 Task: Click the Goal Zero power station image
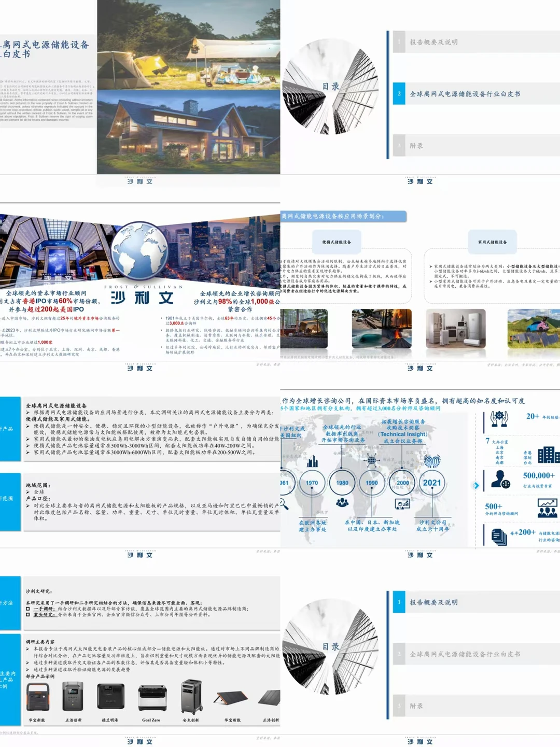pos(151,698)
